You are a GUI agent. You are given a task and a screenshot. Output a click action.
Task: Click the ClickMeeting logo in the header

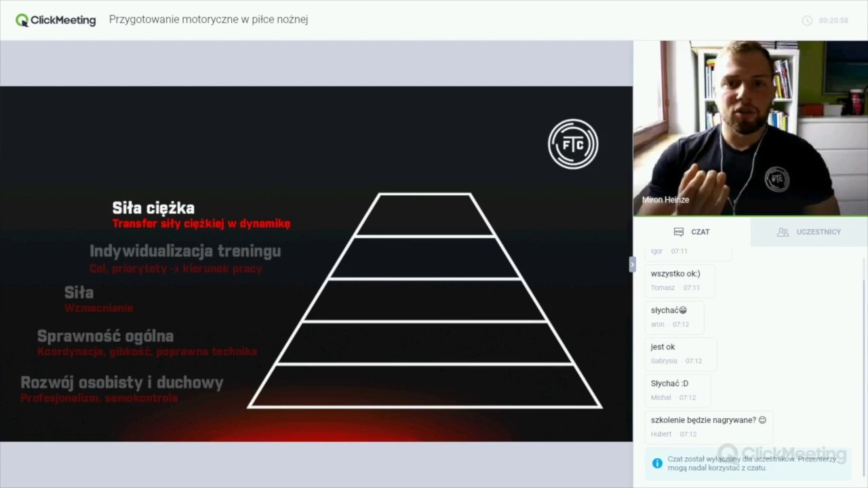[56, 20]
